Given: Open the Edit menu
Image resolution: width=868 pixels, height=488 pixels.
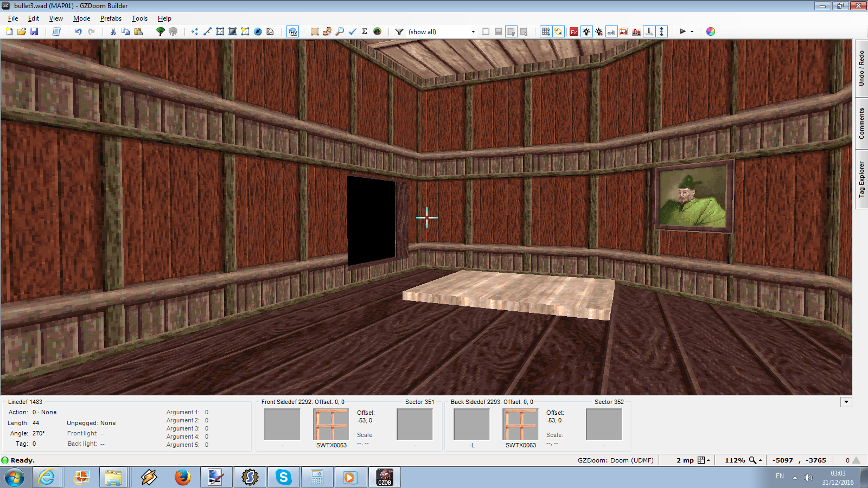Looking at the screenshot, I should point(34,18).
